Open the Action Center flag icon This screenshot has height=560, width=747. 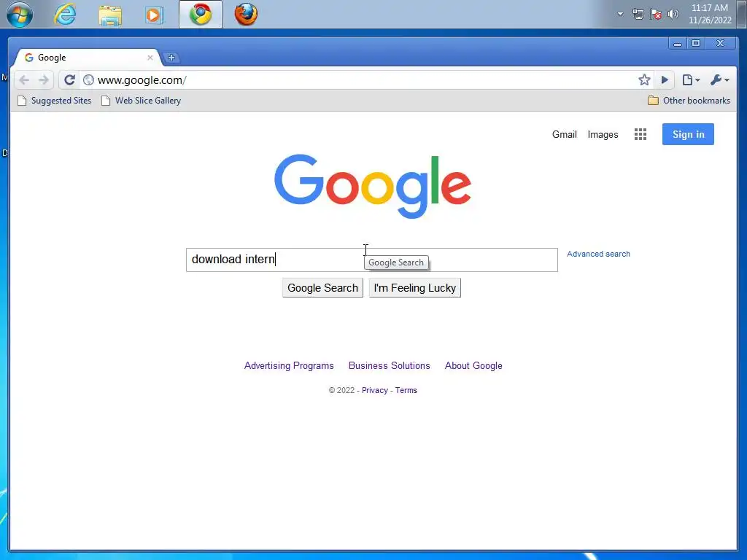point(656,14)
